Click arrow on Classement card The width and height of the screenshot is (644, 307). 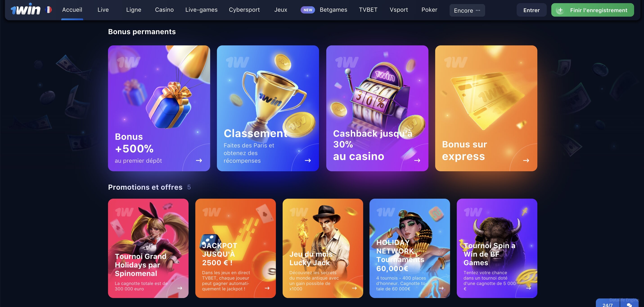coord(308,160)
